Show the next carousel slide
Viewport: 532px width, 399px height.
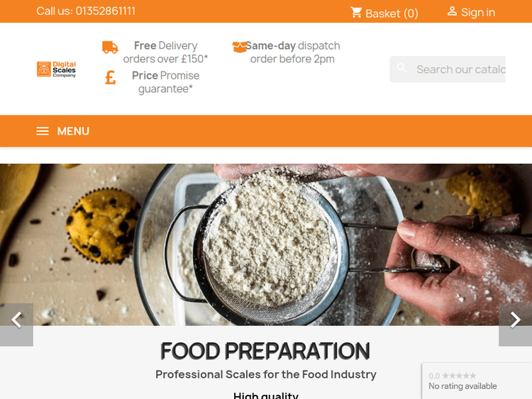click(x=515, y=320)
